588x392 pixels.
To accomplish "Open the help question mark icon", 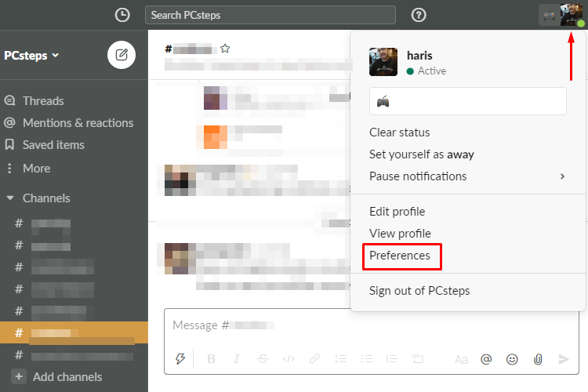I will click(419, 15).
